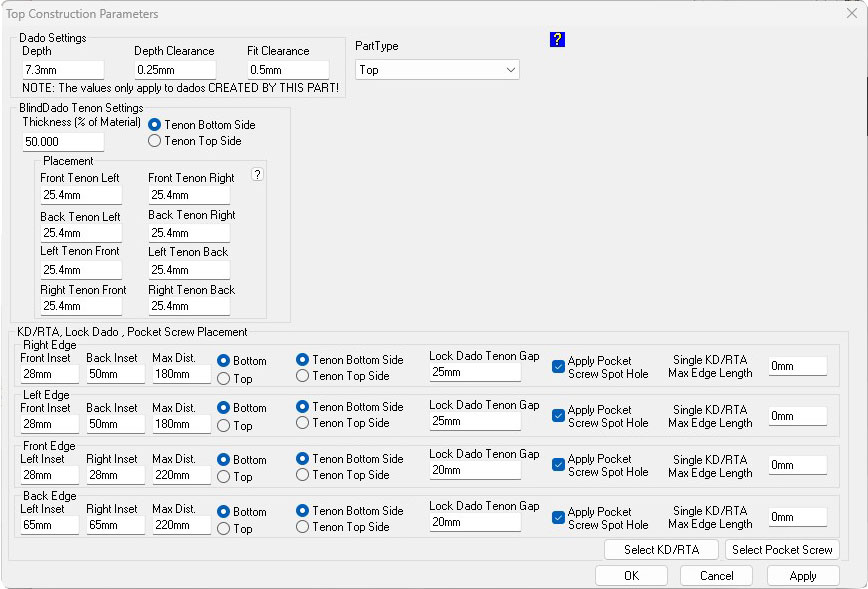
Task: Select Tenon Top Side in BlindDado settings
Action: coord(155,141)
